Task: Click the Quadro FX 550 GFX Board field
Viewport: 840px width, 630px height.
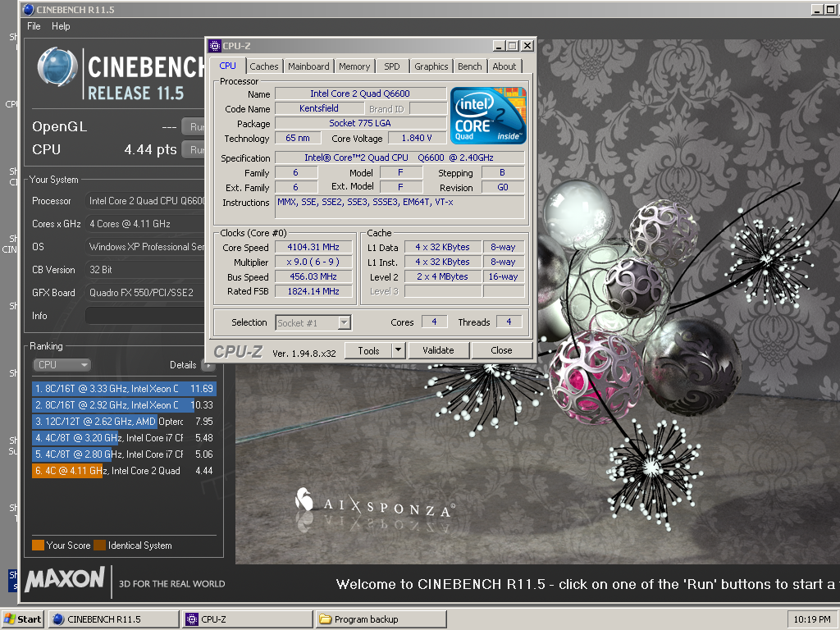Action: 145,293
